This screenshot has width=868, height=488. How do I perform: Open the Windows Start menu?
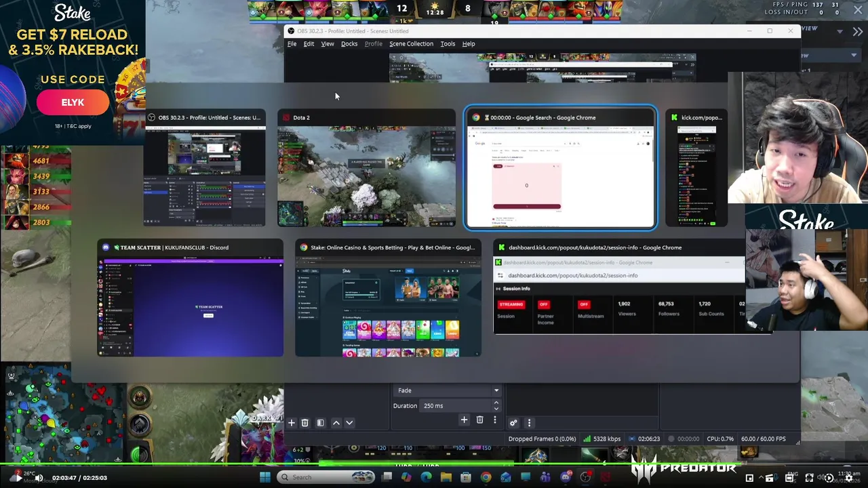coord(265,477)
